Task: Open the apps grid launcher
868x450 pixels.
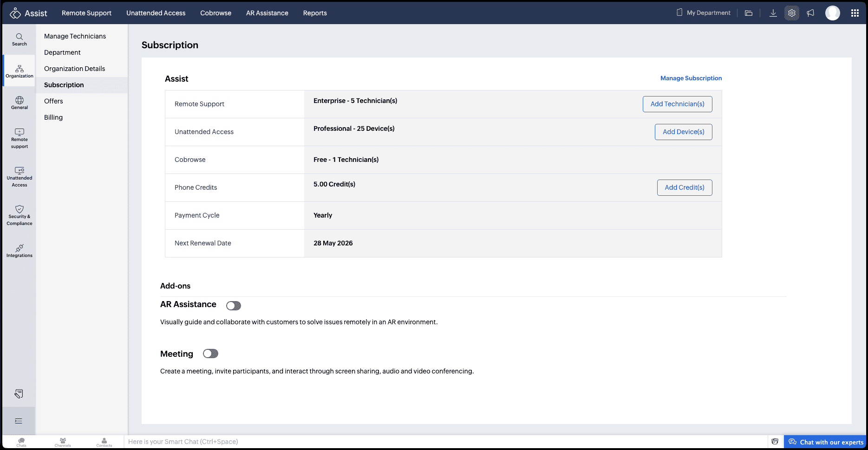Action: click(x=855, y=13)
